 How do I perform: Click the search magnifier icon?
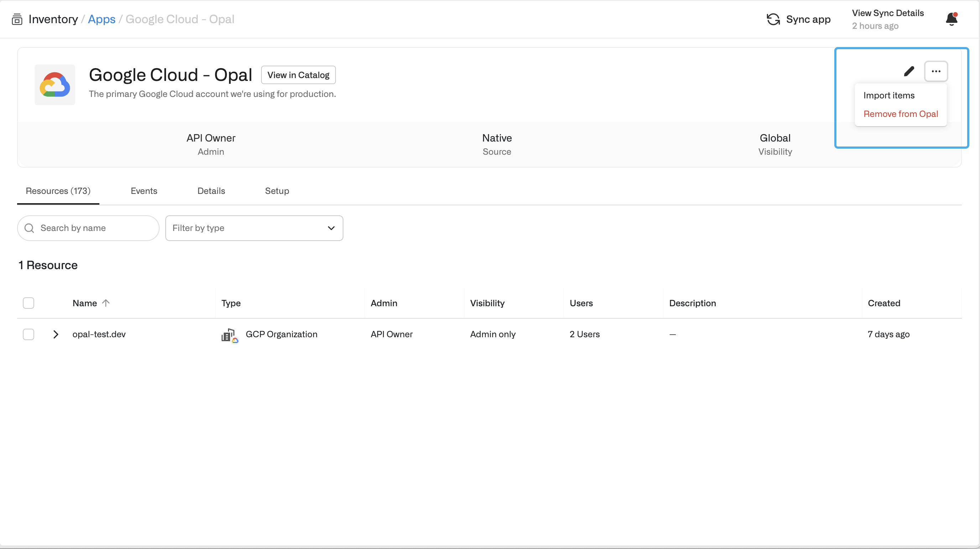point(29,228)
